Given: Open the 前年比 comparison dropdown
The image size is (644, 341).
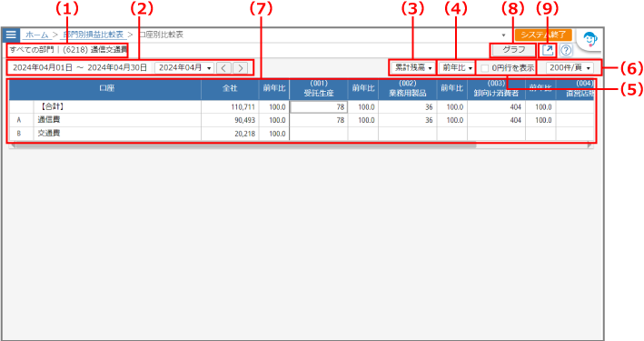Looking at the screenshot, I should point(457,68).
